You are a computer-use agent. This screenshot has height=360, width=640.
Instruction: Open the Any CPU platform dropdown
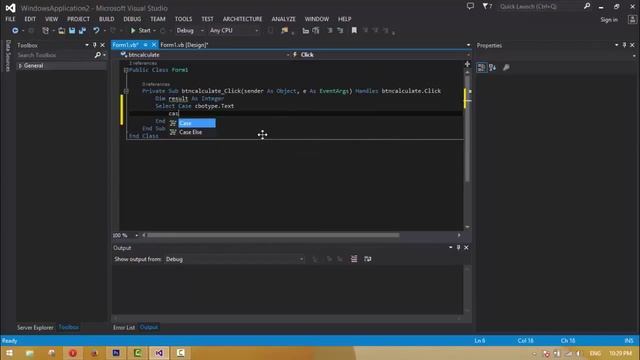(x=234, y=31)
